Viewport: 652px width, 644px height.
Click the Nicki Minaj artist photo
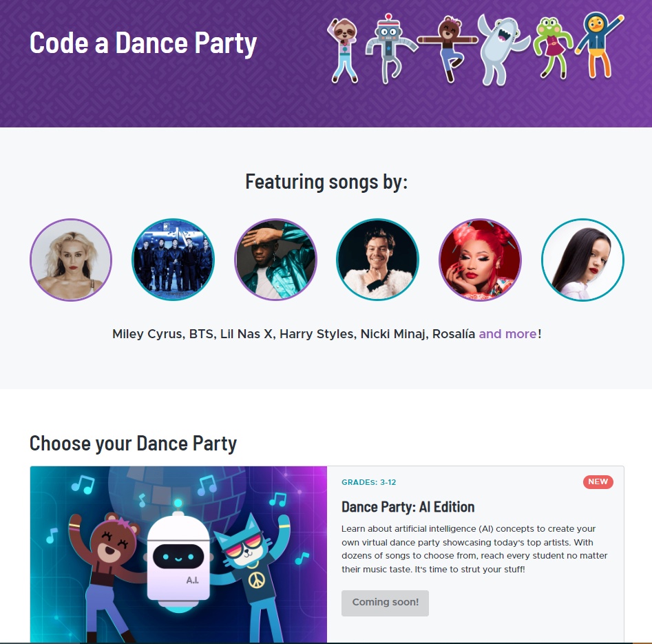480,260
